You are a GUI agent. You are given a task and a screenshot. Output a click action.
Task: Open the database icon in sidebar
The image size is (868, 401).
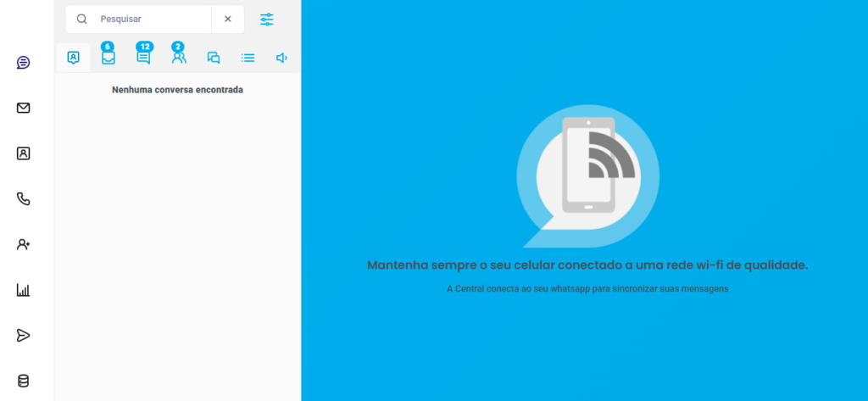(x=24, y=381)
